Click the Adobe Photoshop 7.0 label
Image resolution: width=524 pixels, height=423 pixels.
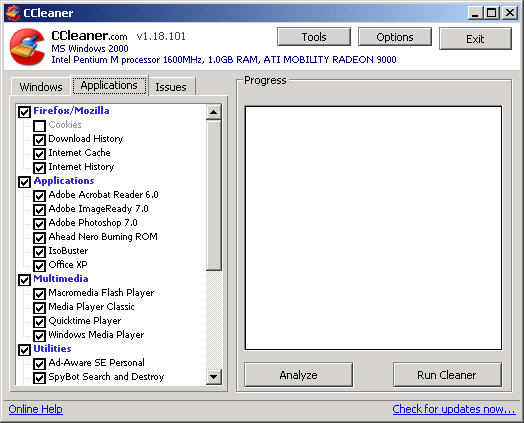pyautogui.click(x=93, y=223)
